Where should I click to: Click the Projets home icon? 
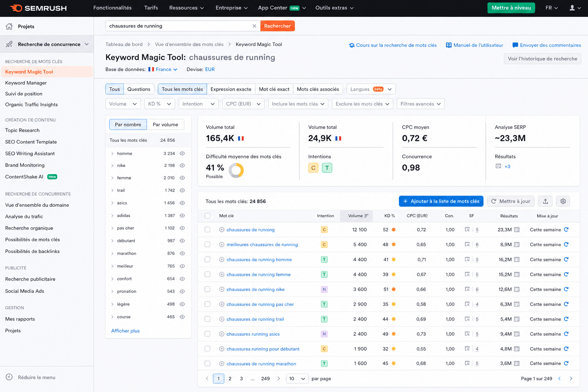[x=9, y=26]
